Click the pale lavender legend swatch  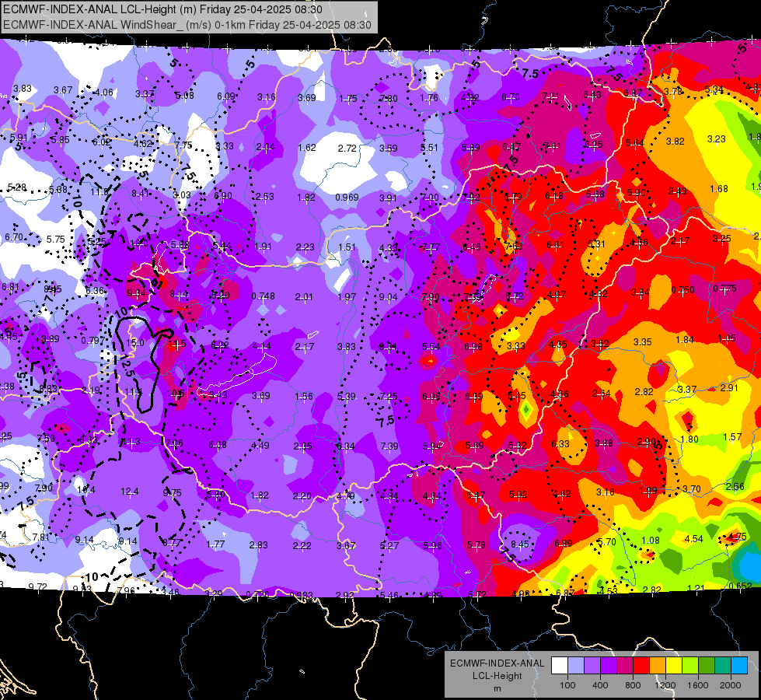(576, 666)
